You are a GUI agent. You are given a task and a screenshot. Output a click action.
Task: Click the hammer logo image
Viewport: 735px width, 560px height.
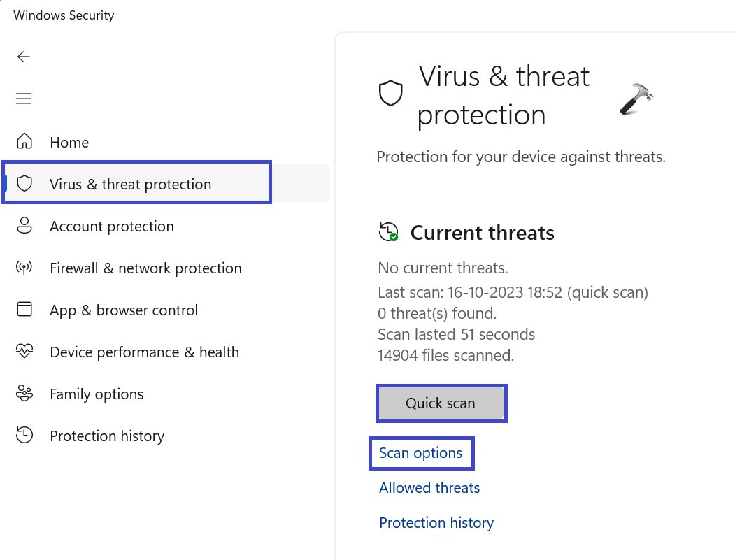636,99
